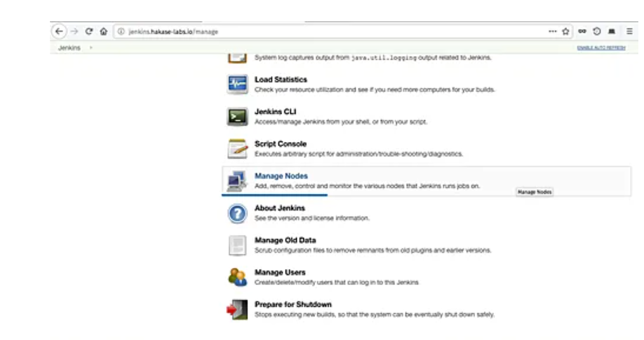Click the infinity-shaped toolbar extension icon
The height and width of the screenshot is (340, 644).
[x=582, y=32]
